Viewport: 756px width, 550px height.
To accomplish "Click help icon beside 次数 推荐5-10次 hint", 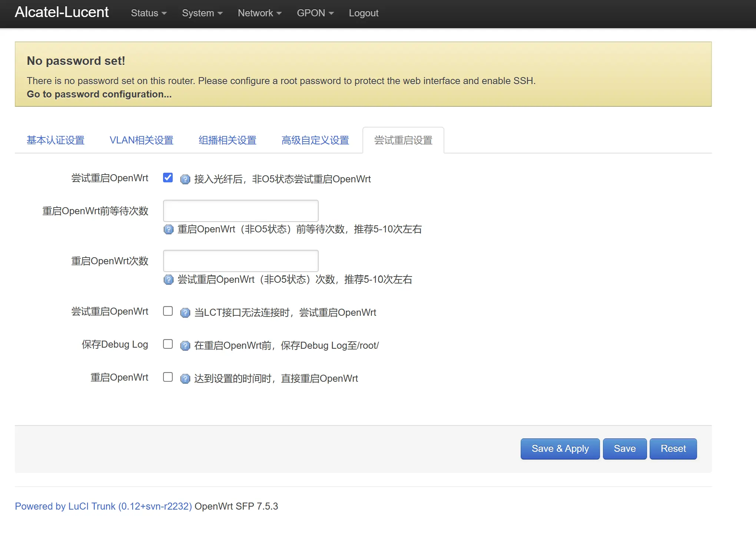I will tap(168, 279).
